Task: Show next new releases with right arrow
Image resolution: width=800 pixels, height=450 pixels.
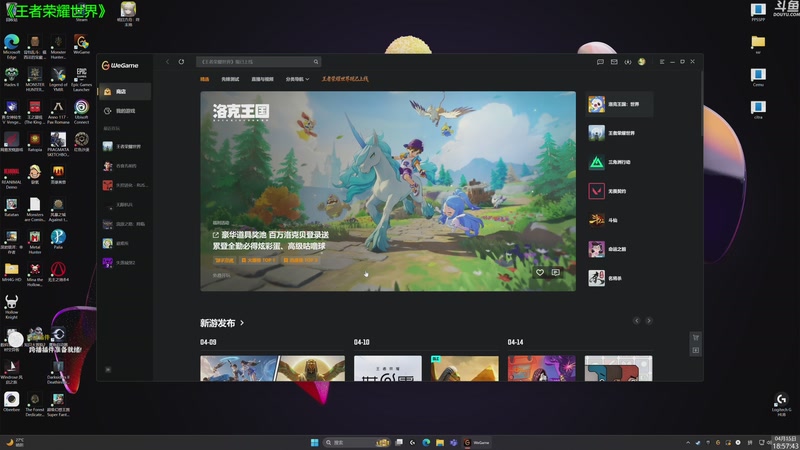Action: point(648,321)
